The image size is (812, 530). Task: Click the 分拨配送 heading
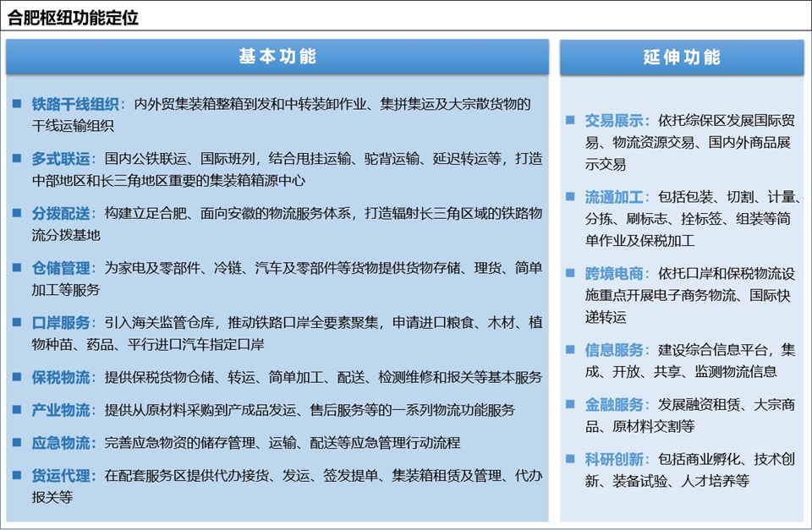click(61, 213)
